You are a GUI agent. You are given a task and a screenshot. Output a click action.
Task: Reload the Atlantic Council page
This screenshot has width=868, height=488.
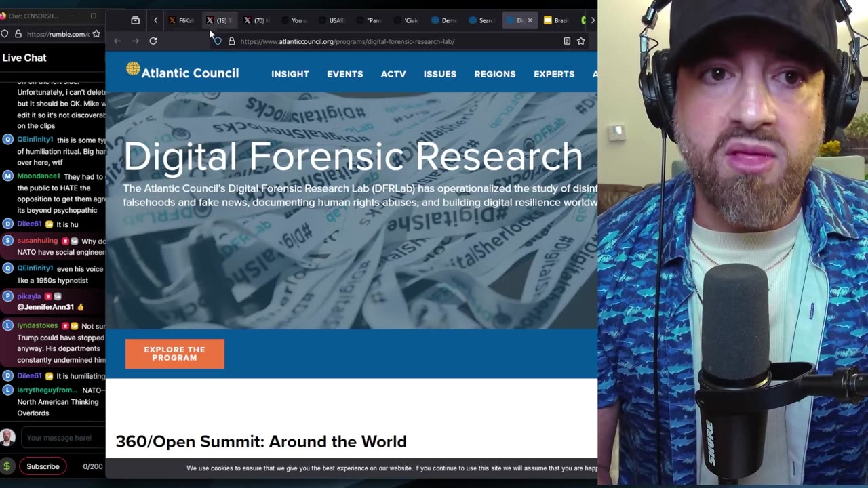click(153, 41)
